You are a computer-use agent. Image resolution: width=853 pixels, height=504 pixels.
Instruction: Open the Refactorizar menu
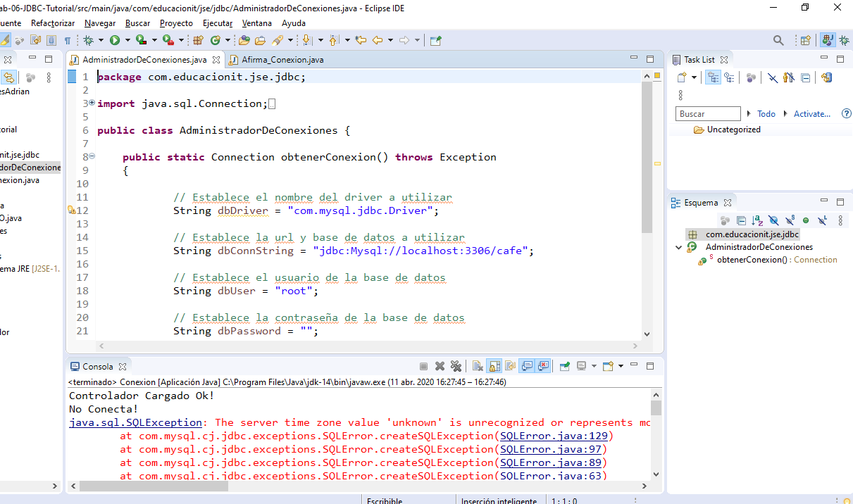coord(53,23)
